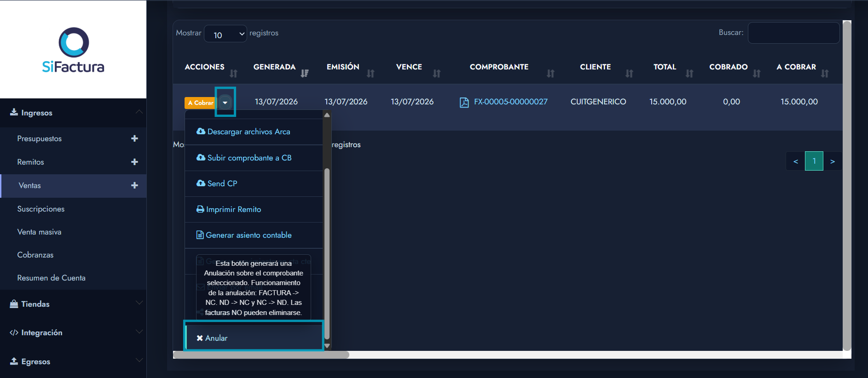
Task: Click printer icon of Imprimir Remito
Action: coord(200,209)
